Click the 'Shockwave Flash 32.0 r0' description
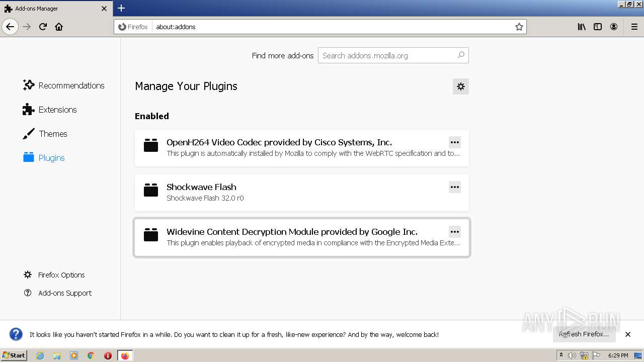 (x=205, y=198)
